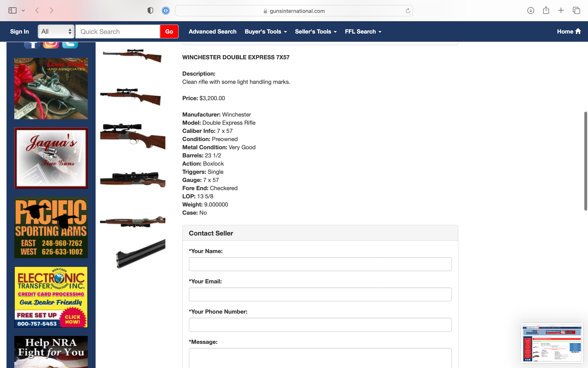This screenshot has width=588, height=368.
Task: Expand the FFL Search menu
Action: pos(363,31)
